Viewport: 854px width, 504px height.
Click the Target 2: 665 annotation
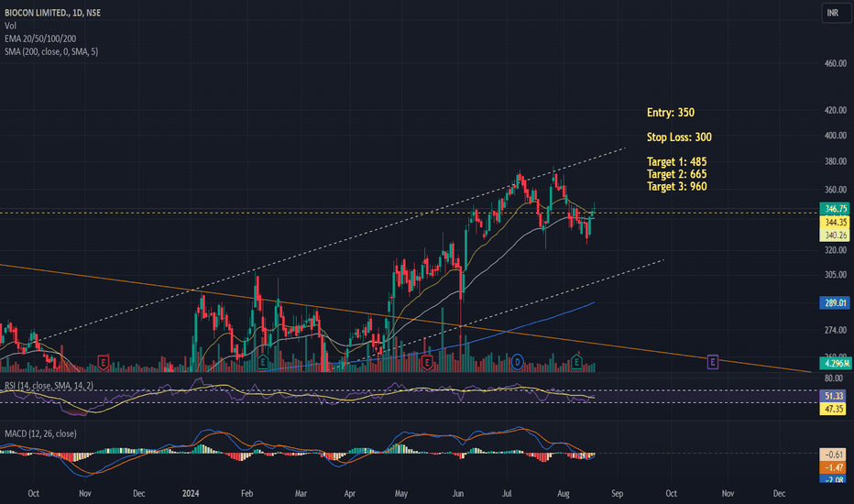pos(676,174)
